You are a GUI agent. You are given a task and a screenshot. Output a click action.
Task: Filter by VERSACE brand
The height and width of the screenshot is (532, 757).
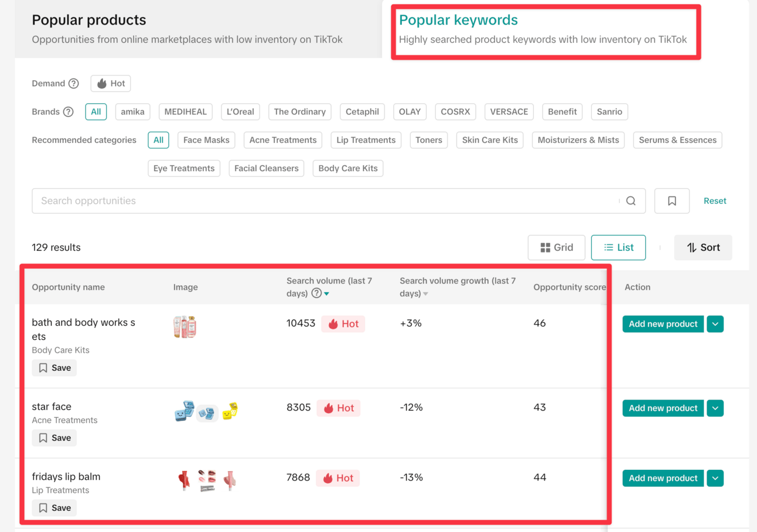point(509,111)
